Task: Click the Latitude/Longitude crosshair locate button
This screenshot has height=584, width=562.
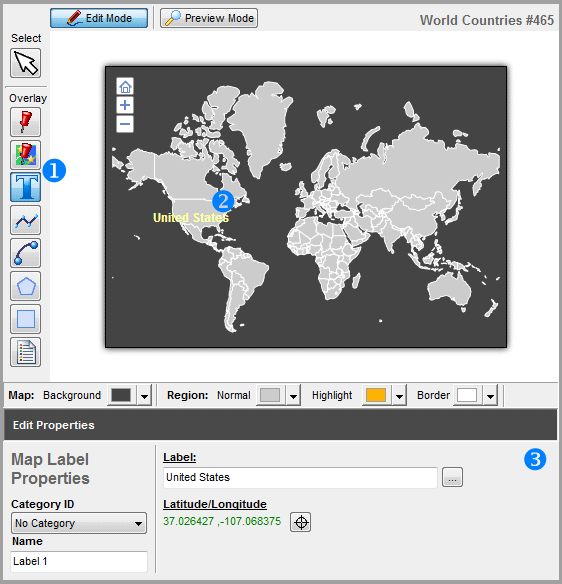Action: [x=301, y=522]
